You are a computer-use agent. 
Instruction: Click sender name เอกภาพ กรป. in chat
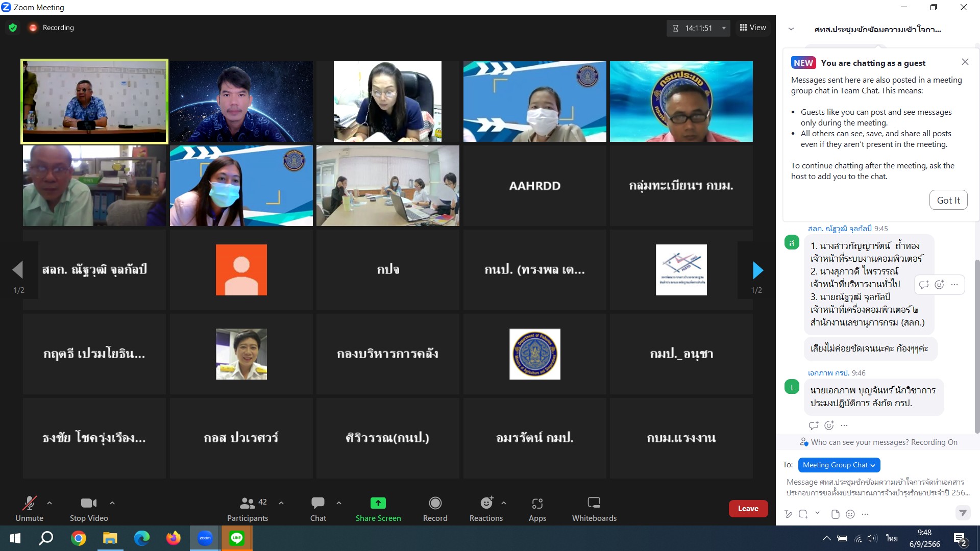coord(828,373)
